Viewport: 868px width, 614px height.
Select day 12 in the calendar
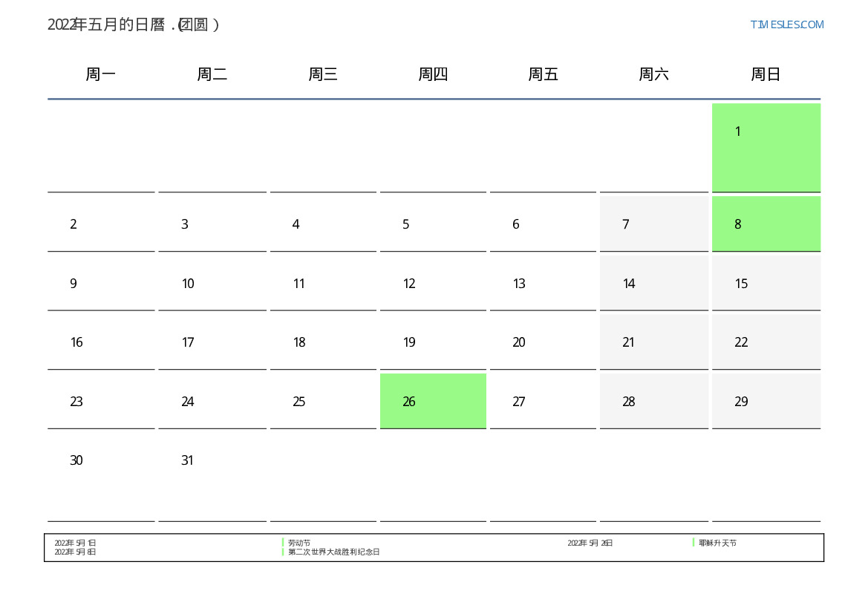point(433,283)
